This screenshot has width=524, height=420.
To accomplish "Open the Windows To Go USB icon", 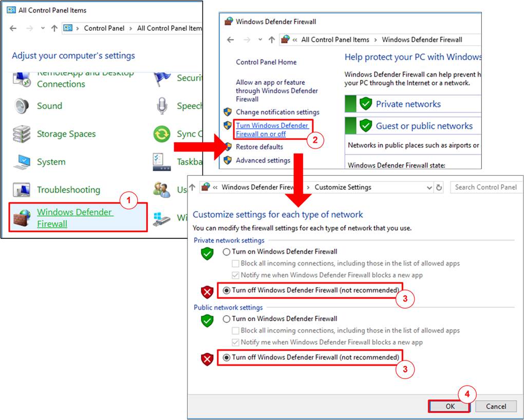I will [162, 219].
